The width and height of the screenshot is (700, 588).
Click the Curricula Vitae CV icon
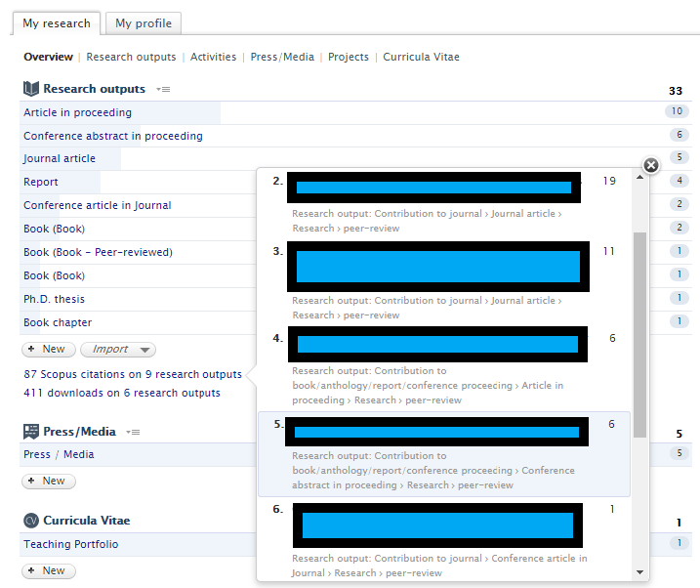[31, 521]
